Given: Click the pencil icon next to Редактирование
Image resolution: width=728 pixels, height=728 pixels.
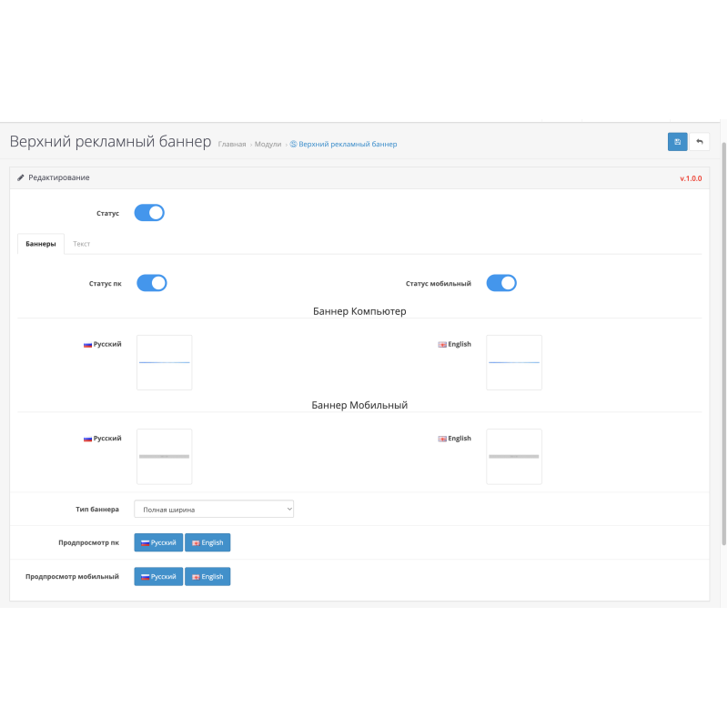Looking at the screenshot, I should click(x=20, y=177).
